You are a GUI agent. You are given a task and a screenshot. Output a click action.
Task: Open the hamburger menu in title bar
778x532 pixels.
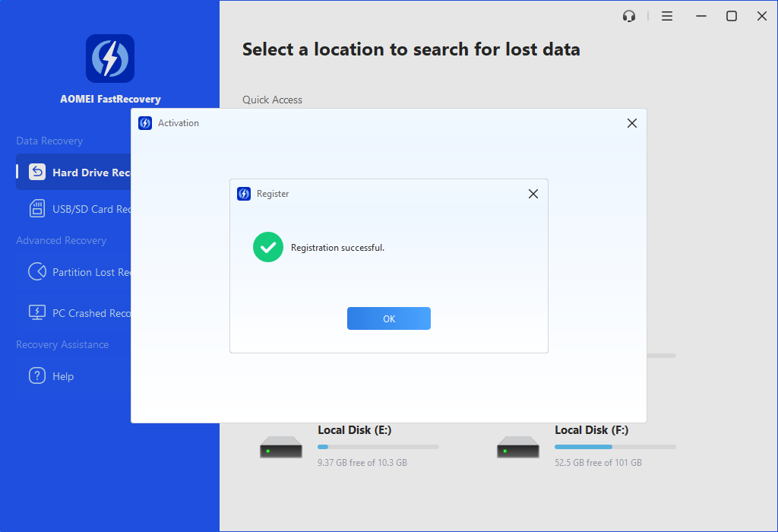pyautogui.click(x=667, y=16)
